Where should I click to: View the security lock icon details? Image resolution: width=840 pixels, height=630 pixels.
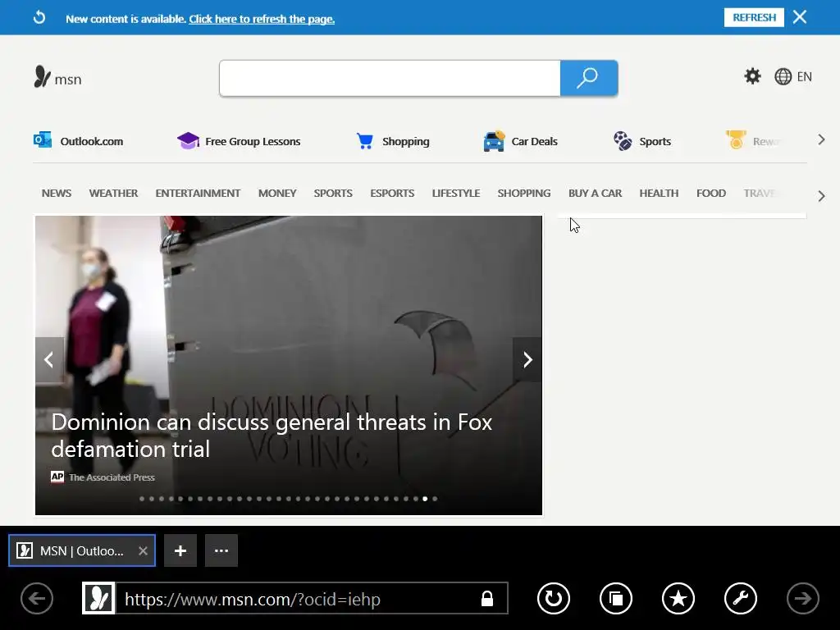487,598
